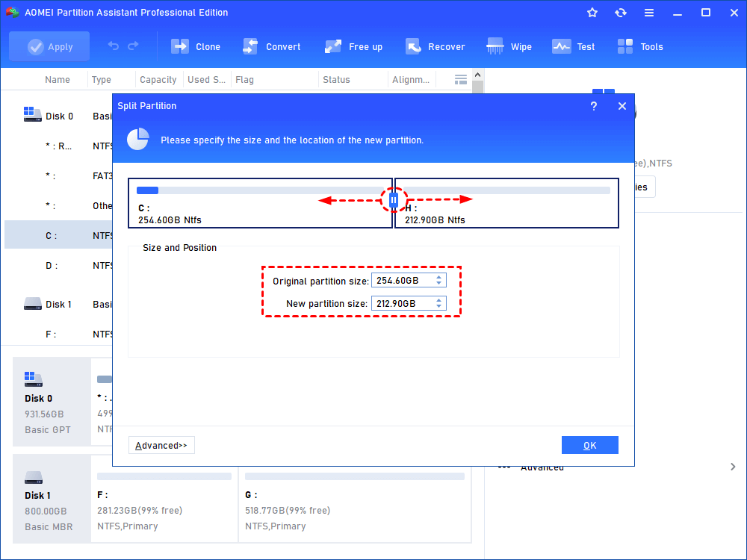Increase the original partition size
Viewport: 747px width, 560px height.
point(438,277)
